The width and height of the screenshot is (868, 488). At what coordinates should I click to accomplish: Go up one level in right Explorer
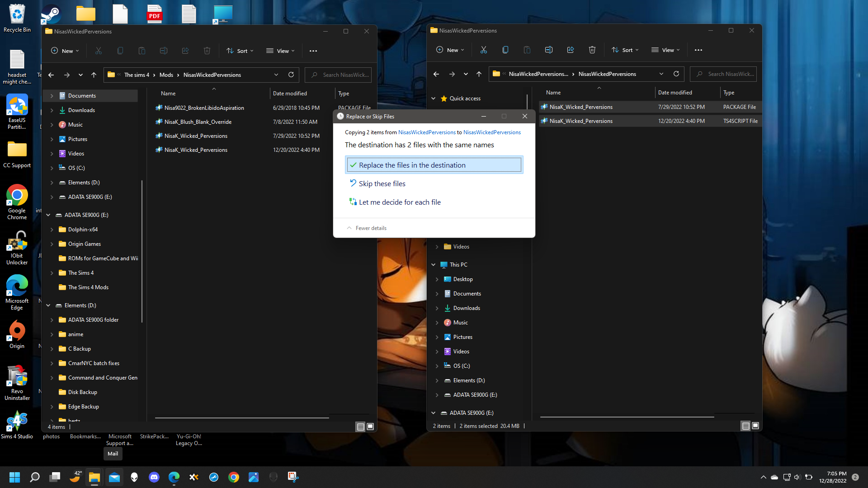coord(479,74)
